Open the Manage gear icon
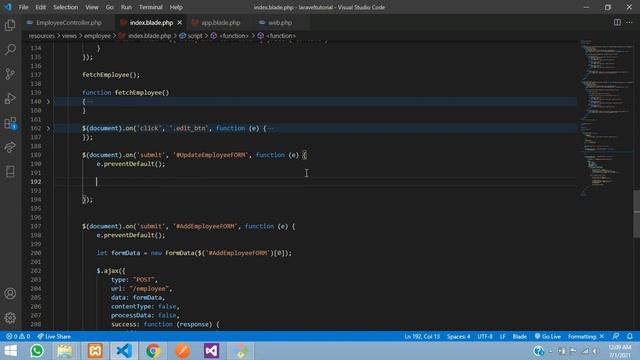Screen dimensions: 640x360 click(x=10, y=318)
